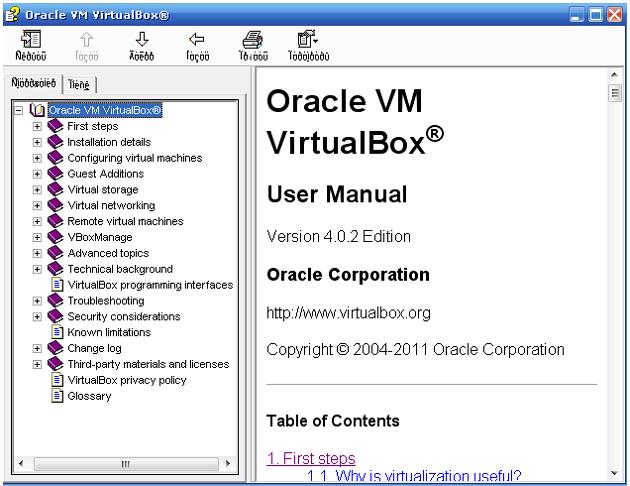Click the book icon beside Installation details

point(55,142)
